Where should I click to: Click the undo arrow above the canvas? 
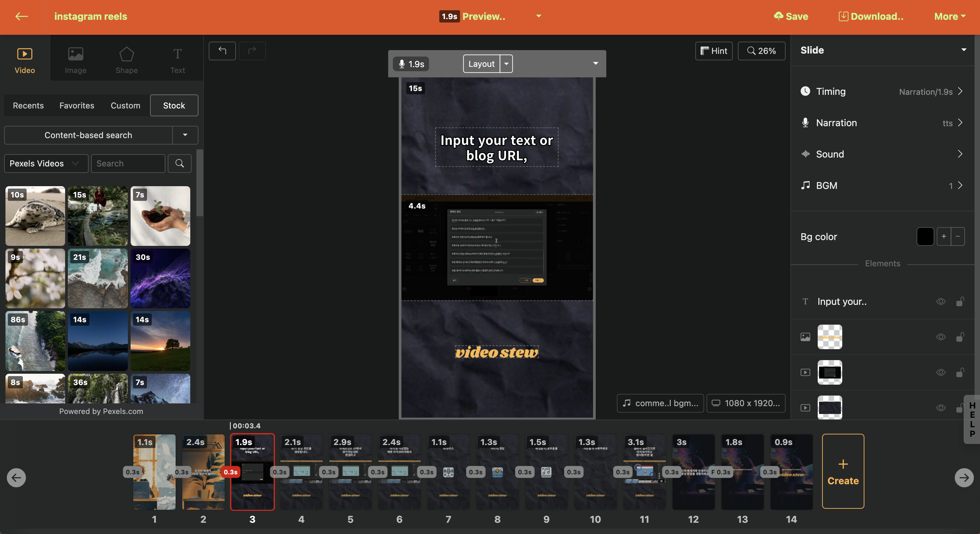[222, 50]
